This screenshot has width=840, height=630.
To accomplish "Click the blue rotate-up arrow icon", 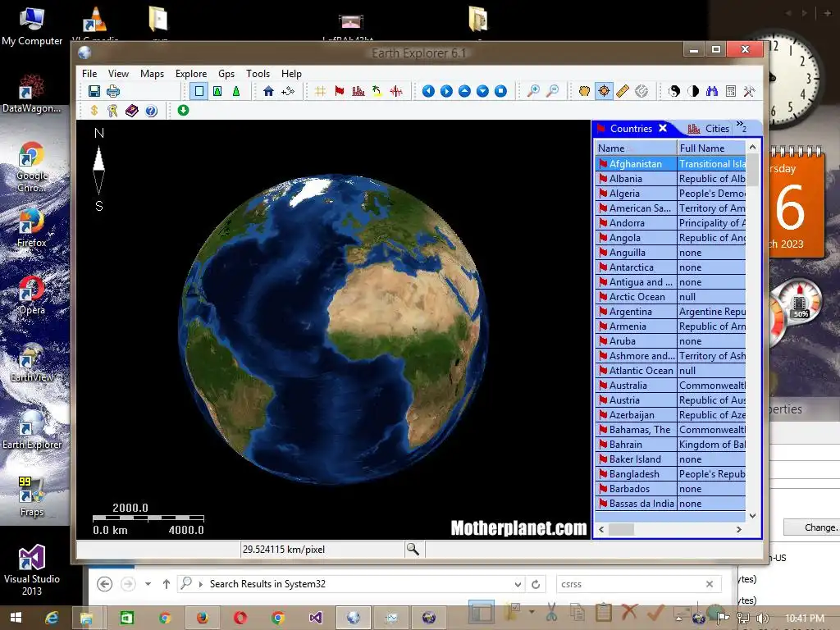I will (464, 91).
